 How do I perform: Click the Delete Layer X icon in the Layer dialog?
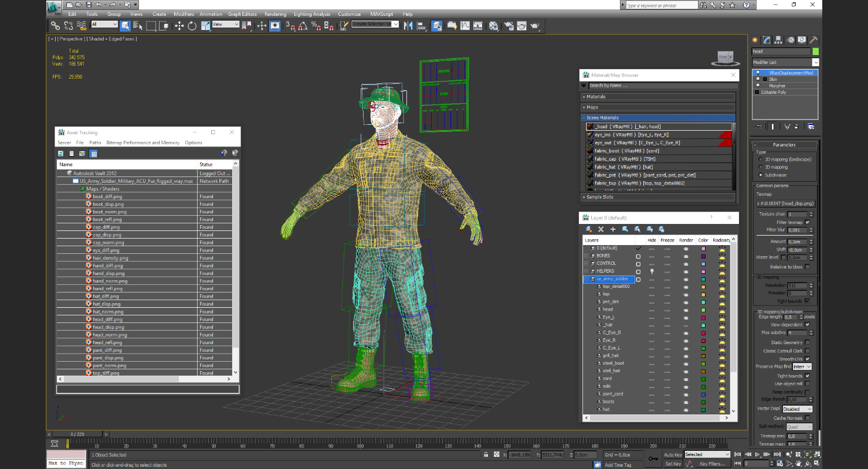[601, 229]
